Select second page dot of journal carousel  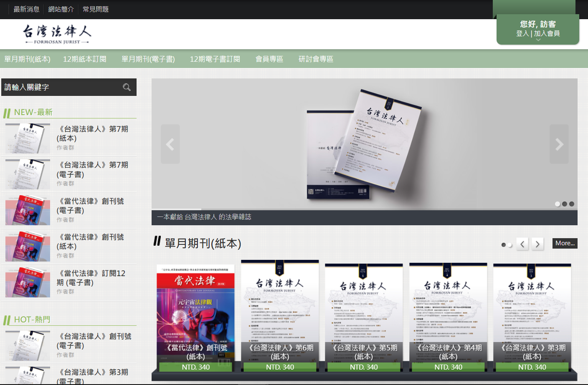click(x=510, y=245)
